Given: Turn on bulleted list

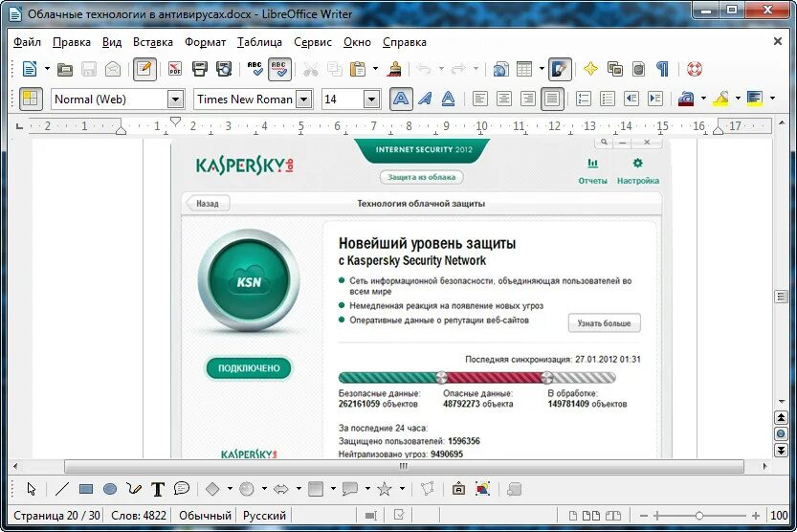Looking at the screenshot, I should [607, 99].
